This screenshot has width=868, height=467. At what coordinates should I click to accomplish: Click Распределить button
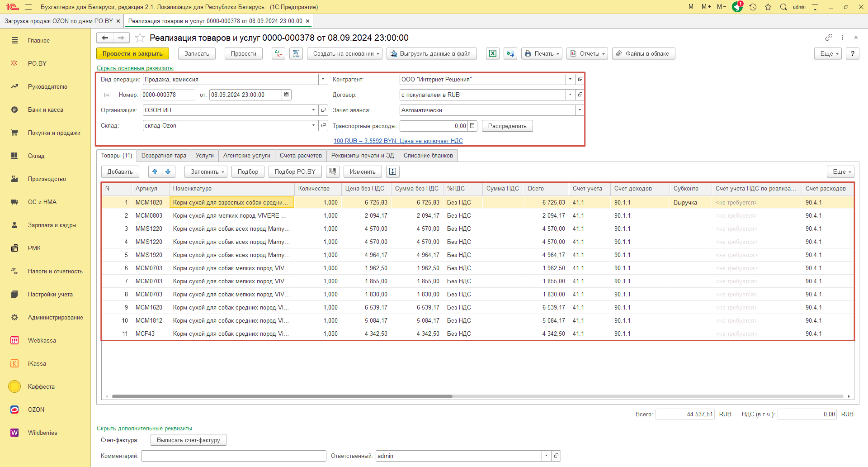(x=507, y=126)
